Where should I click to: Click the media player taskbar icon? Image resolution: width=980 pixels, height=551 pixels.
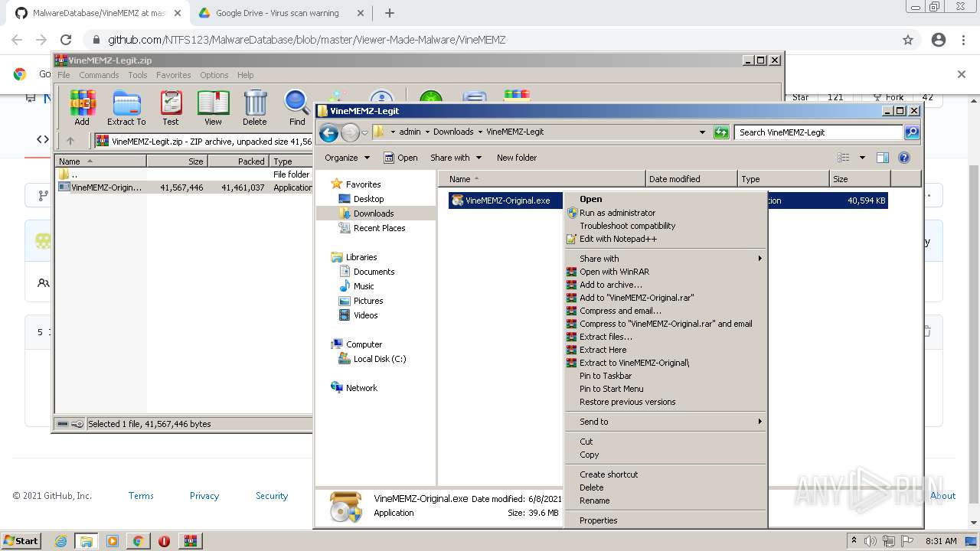[x=112, y=541]
